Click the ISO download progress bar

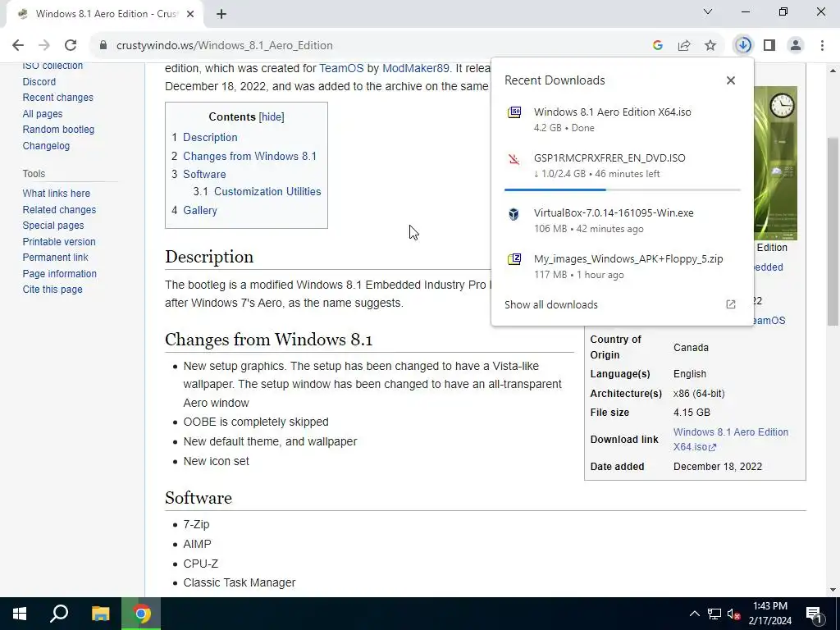622,189
